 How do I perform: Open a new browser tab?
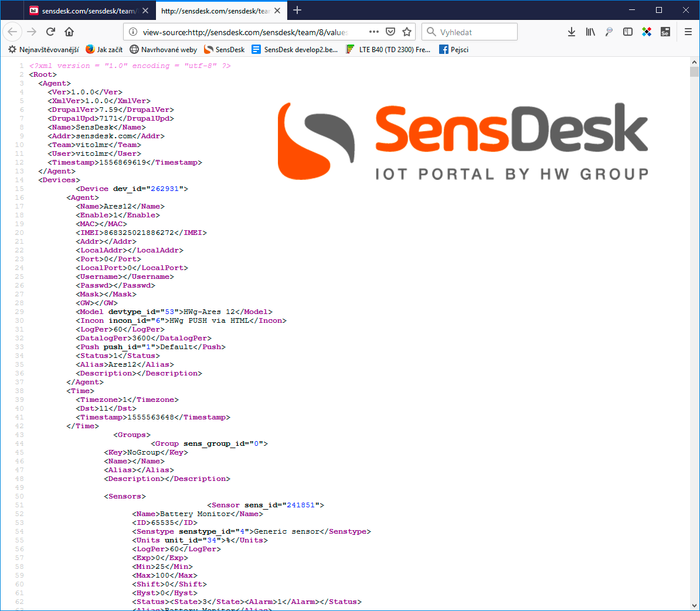[297, 11]
